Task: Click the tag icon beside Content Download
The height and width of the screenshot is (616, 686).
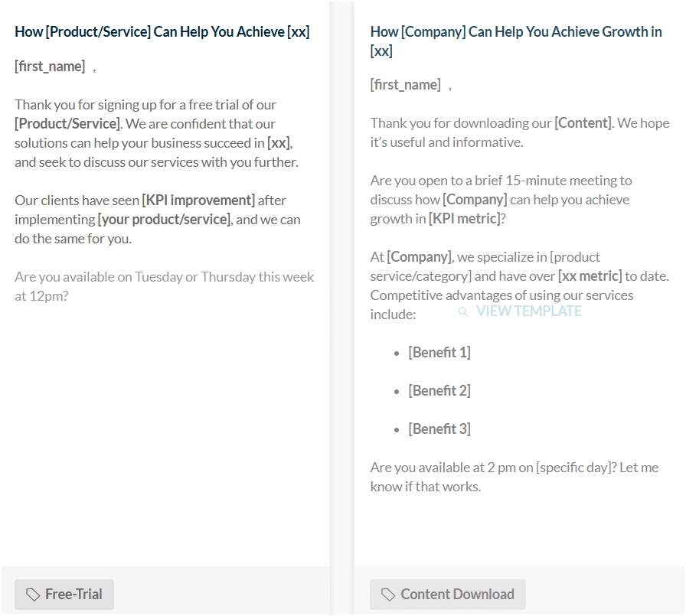Action: click(x=388, y=595)
